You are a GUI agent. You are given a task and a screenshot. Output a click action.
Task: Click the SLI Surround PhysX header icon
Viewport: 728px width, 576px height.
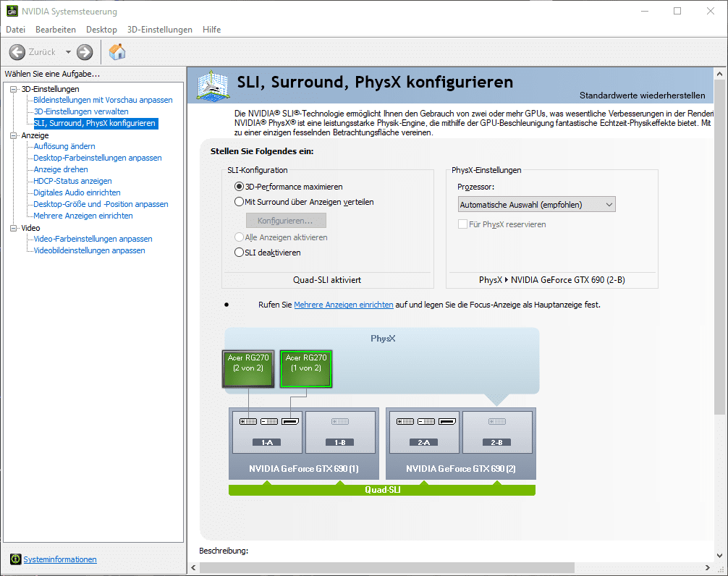click(213, 85)
